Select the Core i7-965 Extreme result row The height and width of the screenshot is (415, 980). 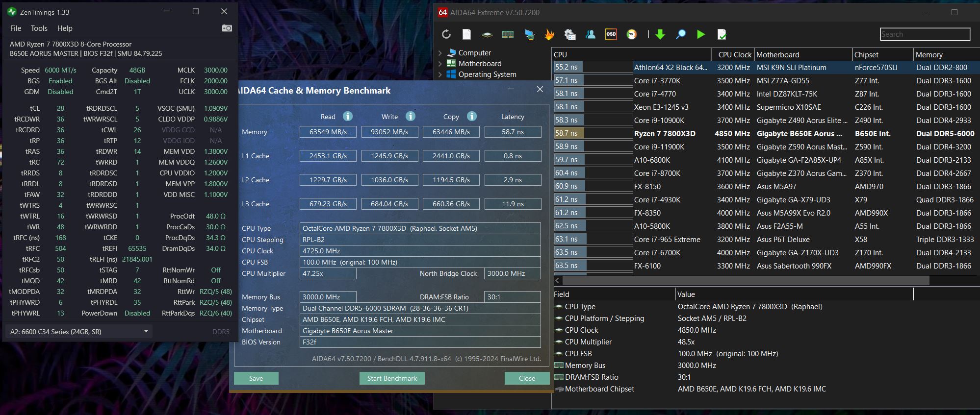[x=766, y=240]
